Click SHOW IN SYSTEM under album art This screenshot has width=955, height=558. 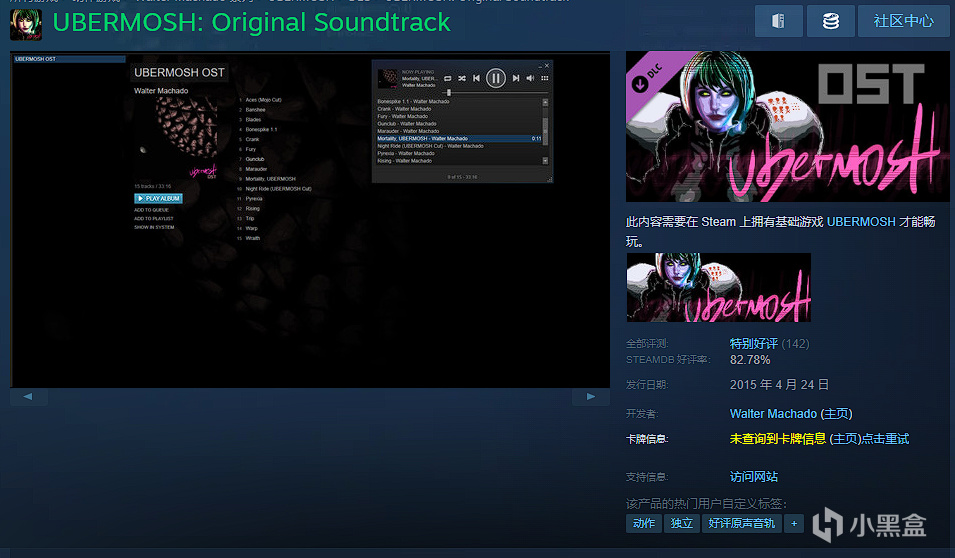pyautogui.click(x=154, y=227)
